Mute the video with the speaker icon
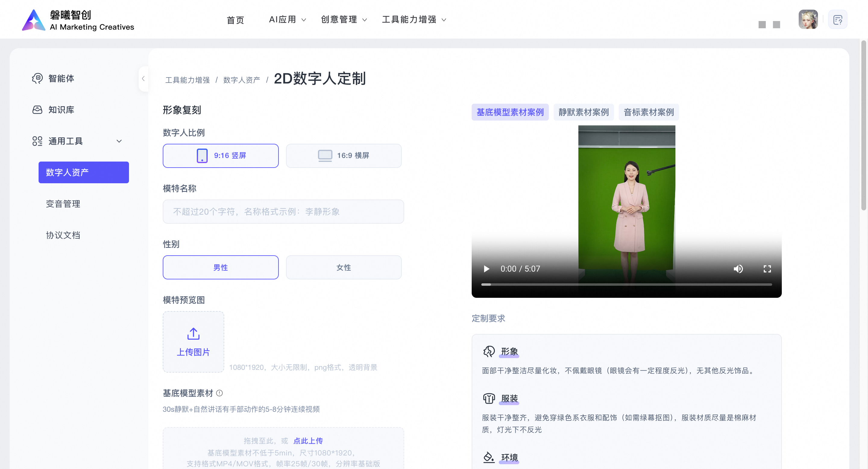 (738, 269)
